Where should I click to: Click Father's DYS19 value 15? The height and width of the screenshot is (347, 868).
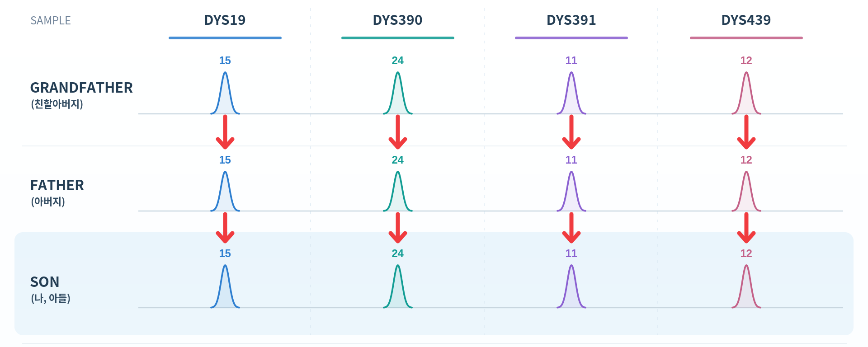(225, 160)
